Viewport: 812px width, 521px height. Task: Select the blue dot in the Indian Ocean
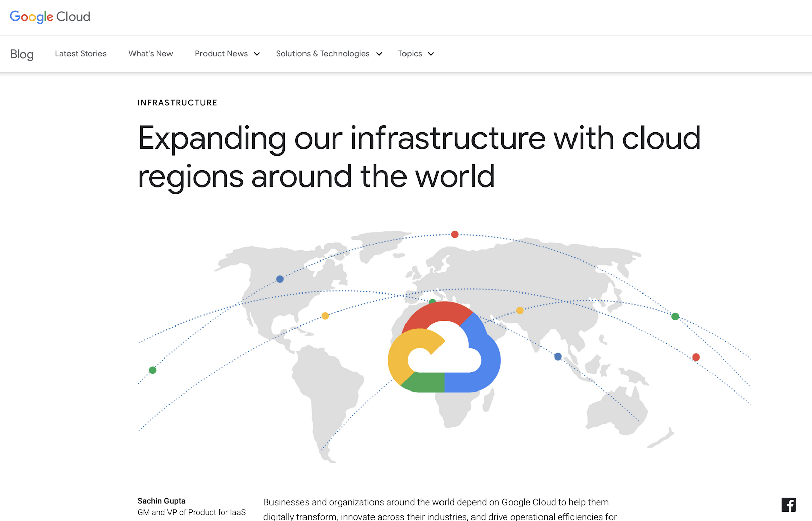pos(558,356)
